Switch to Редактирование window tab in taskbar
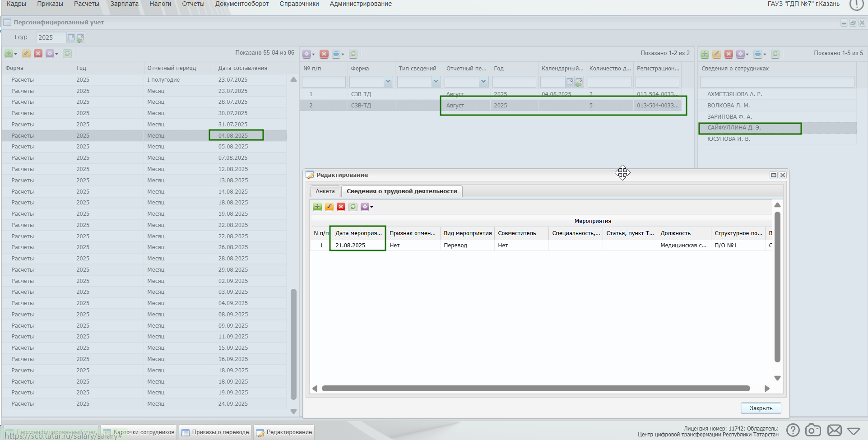 point(284,432)
